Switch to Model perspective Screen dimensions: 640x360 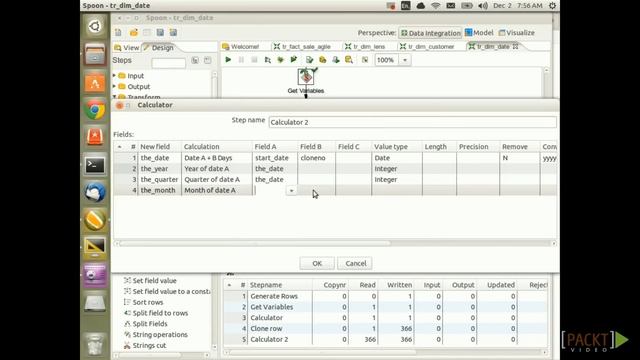tap(480, 33)
